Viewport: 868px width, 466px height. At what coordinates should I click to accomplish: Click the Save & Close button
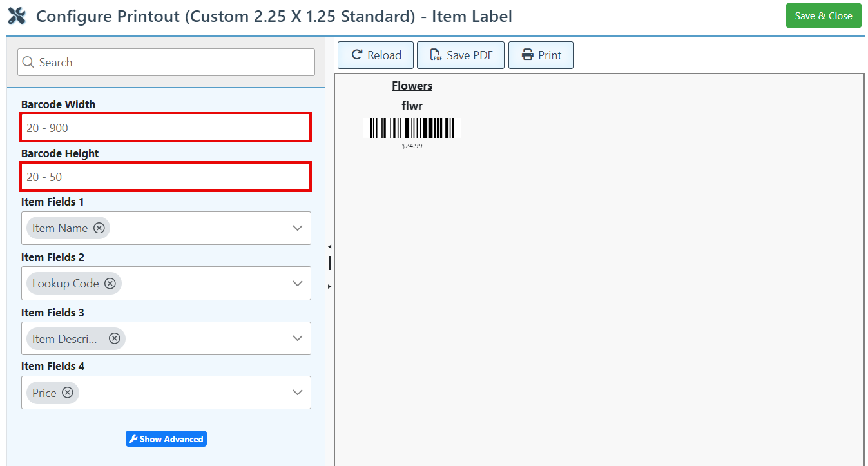pyautogui.click(x=823, y=16)
